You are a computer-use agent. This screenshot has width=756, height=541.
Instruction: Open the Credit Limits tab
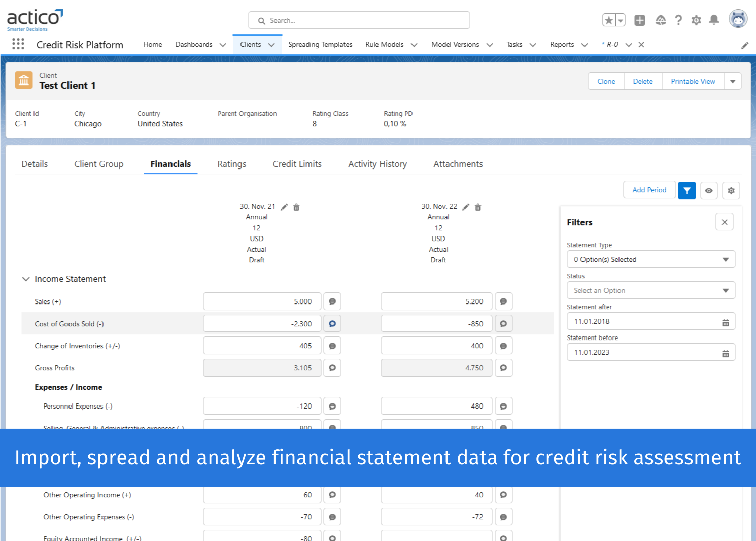pos(297,164)
